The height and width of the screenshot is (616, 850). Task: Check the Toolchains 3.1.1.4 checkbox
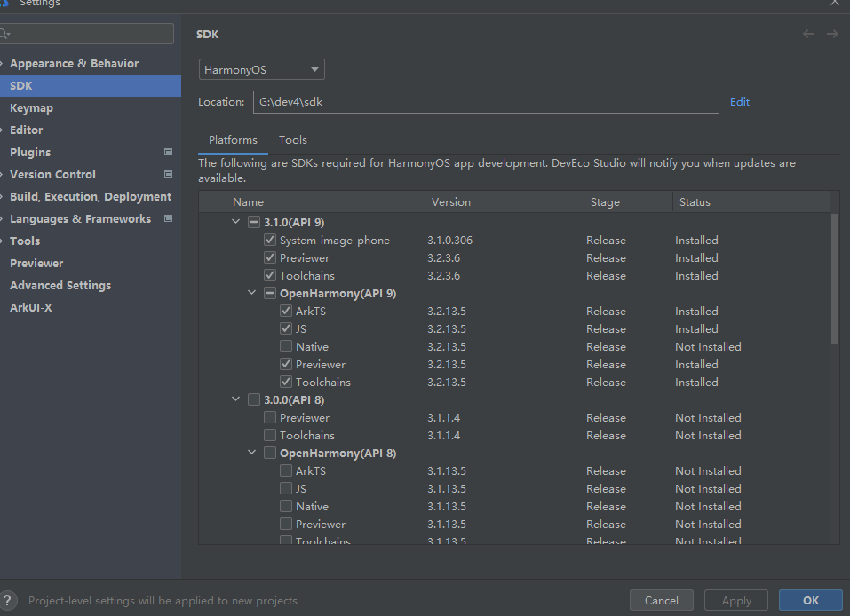(270, 435)
